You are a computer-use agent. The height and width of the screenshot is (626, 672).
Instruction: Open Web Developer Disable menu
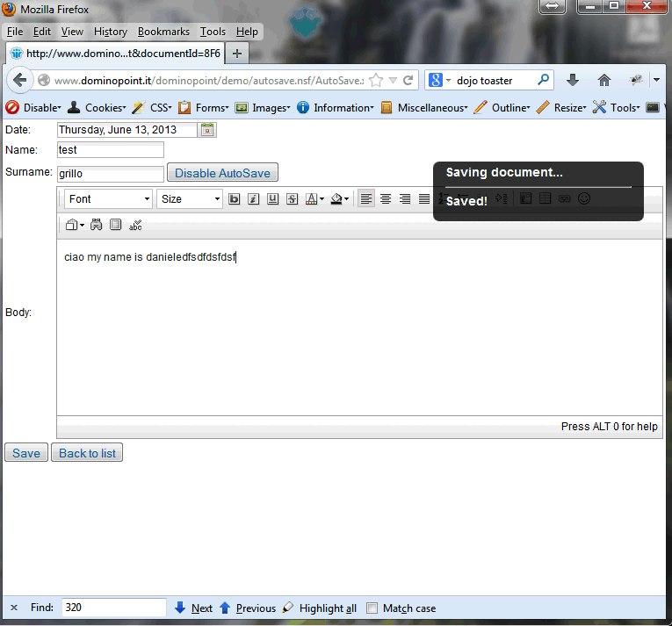click(x=33, y=107)
